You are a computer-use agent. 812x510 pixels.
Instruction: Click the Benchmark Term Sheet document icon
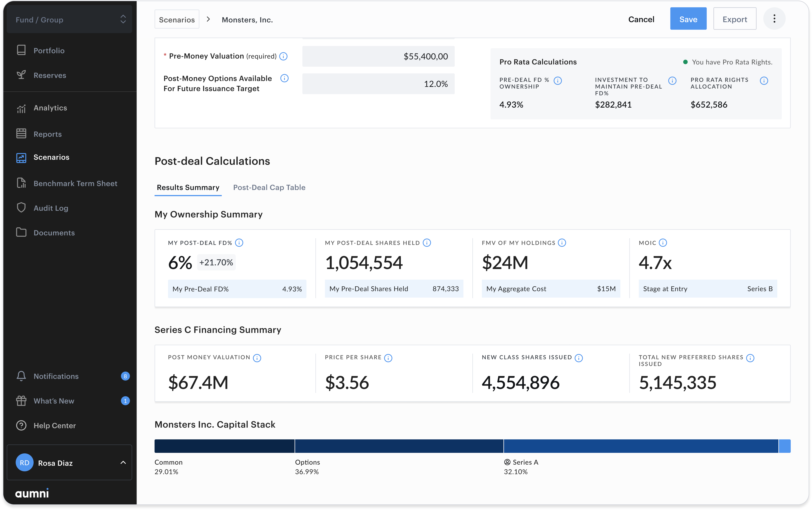[21, 183]
